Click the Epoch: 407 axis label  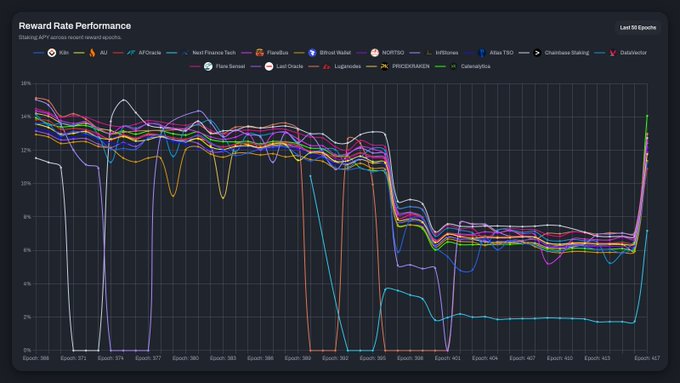(522, 358)
